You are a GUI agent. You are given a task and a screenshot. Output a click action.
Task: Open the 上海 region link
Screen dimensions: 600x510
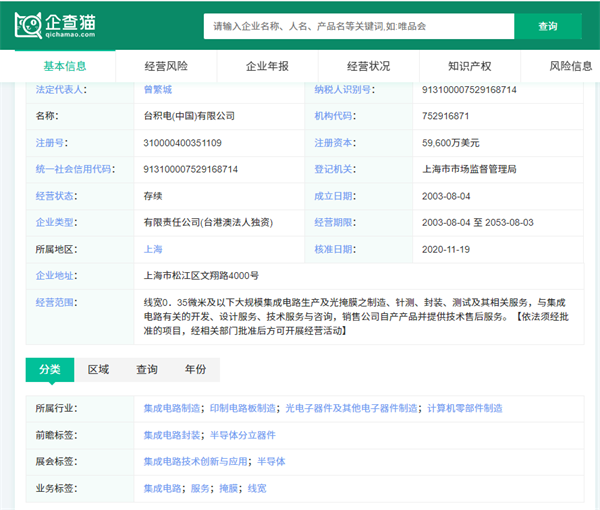[153, 249]
